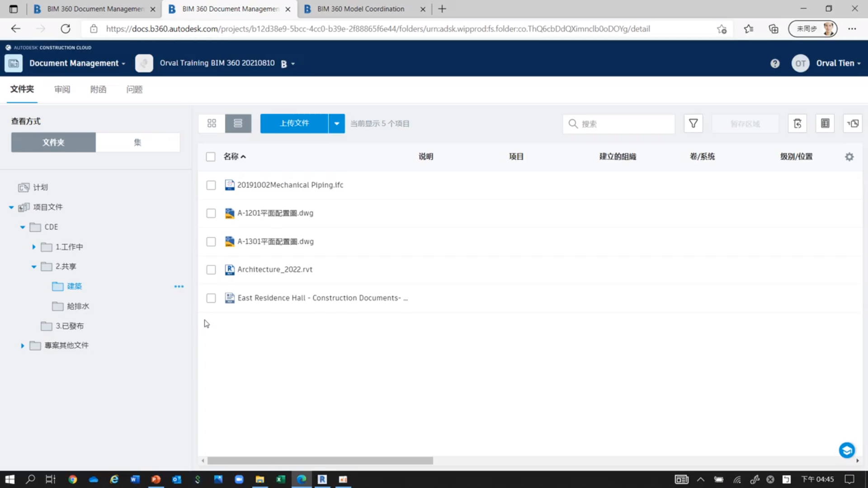
Task: Open 20191002Mechanical Piping.ifc file
Action: click(x=290, y=185)
